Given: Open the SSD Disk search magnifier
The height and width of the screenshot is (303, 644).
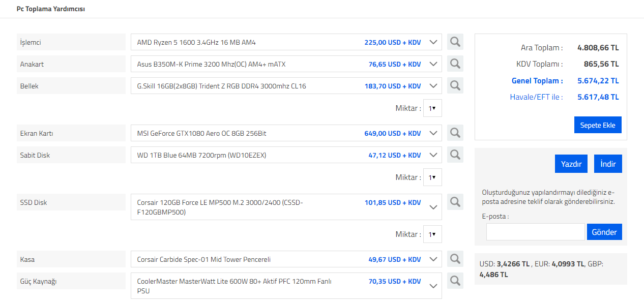Looking at the screenshot, I should click(455, 202).
